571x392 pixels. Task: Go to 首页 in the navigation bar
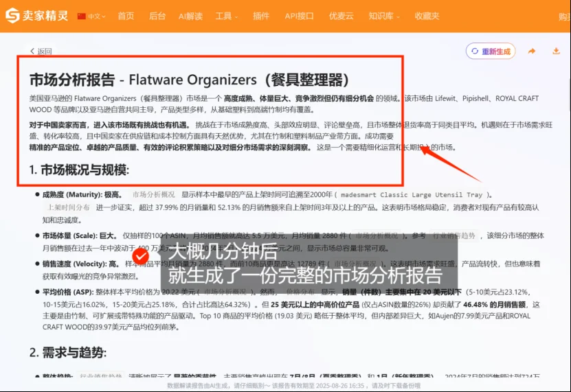click(126, 16)
